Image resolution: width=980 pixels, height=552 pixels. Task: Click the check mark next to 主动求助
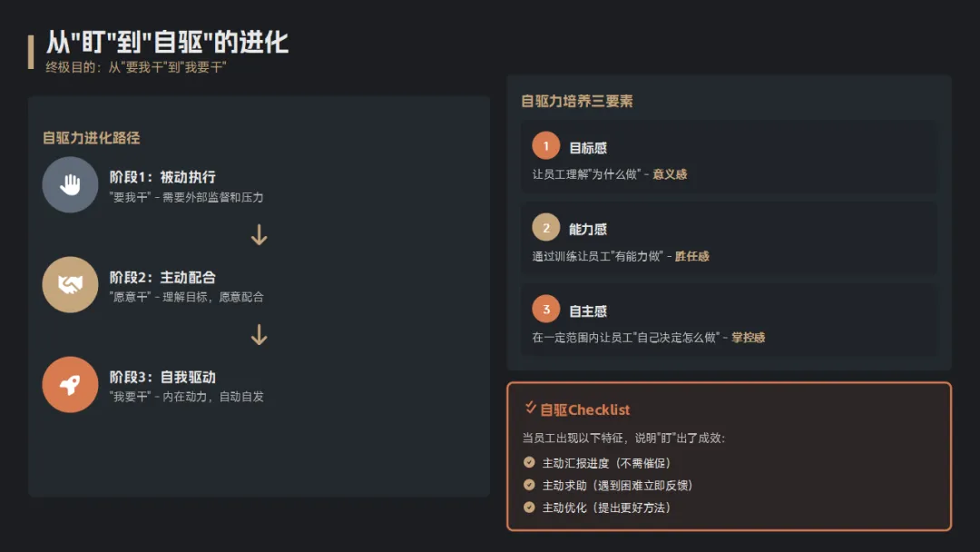[529, 485]
